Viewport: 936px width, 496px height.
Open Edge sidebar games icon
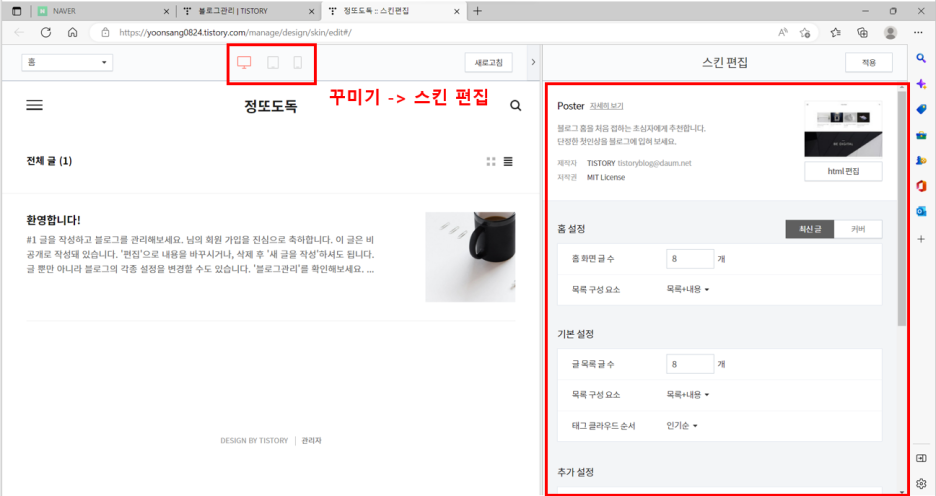click(921, 161)
